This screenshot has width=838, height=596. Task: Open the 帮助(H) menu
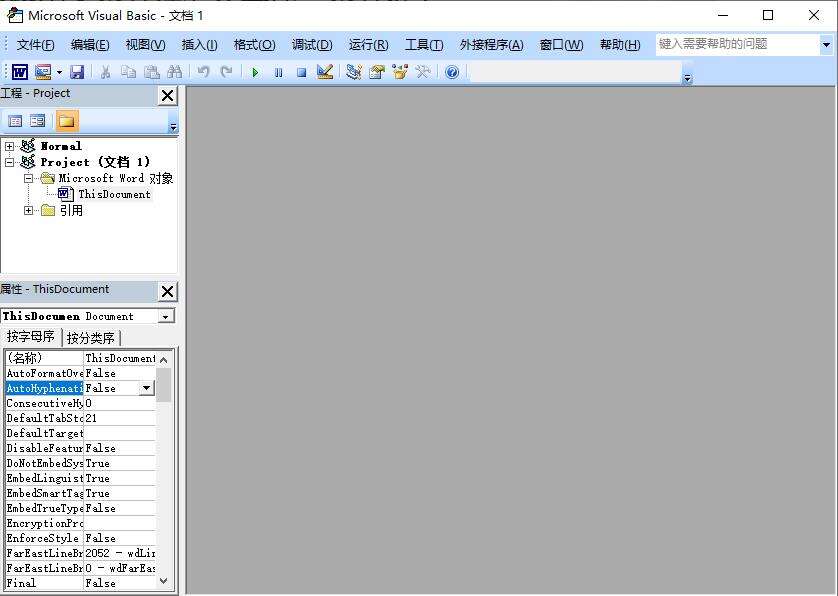(x=620, y=45)
